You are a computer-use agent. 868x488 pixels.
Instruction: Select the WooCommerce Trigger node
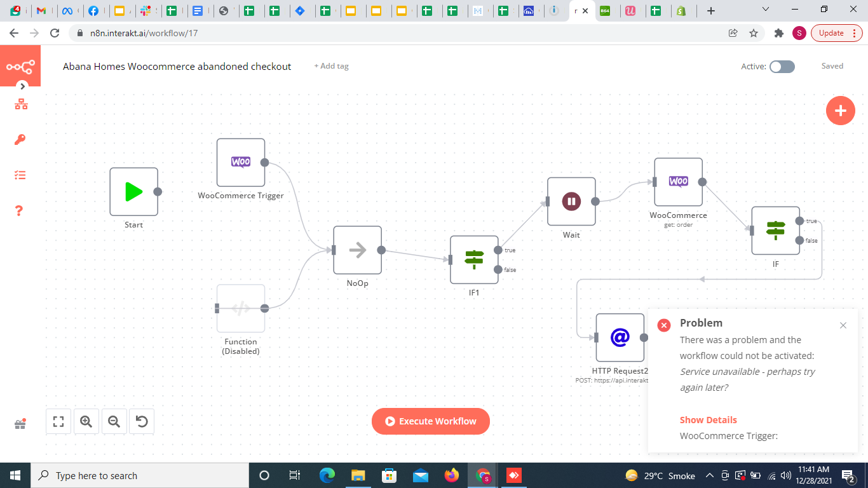click(241, 163)
